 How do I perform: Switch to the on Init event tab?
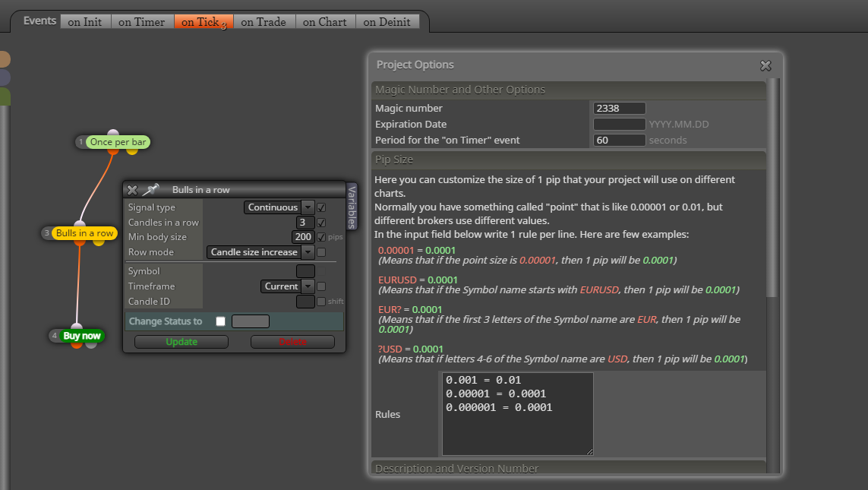(x=85, y=21)
